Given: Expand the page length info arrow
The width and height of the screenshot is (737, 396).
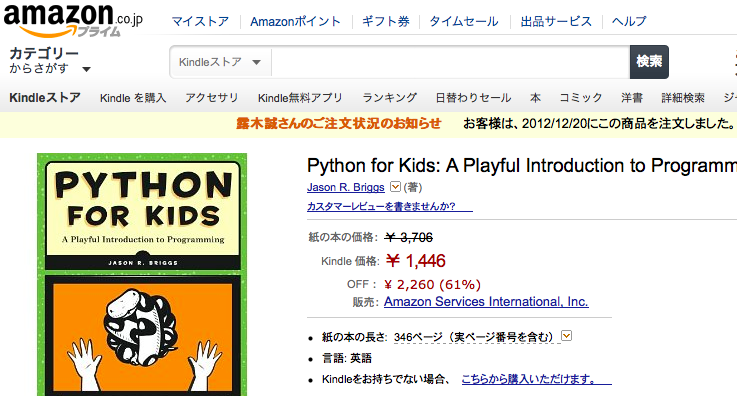Looking at the screenshot, I should pos(566,336).
